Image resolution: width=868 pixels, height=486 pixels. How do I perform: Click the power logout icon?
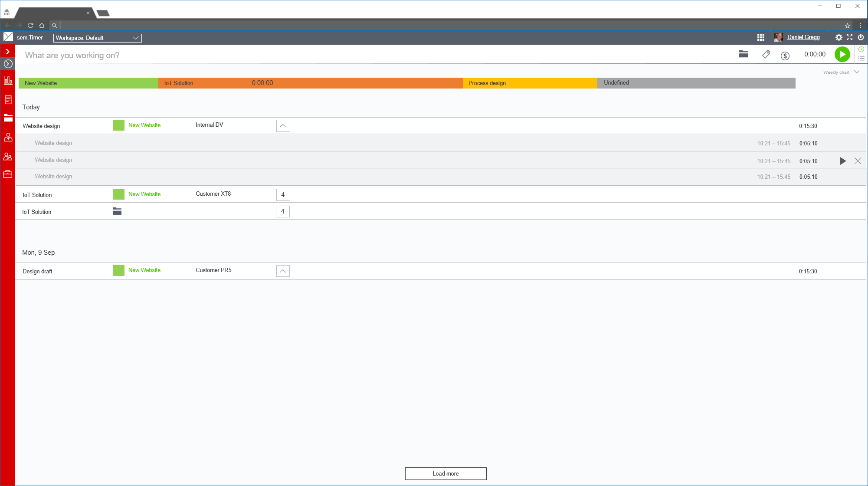(x=861, y=37)
